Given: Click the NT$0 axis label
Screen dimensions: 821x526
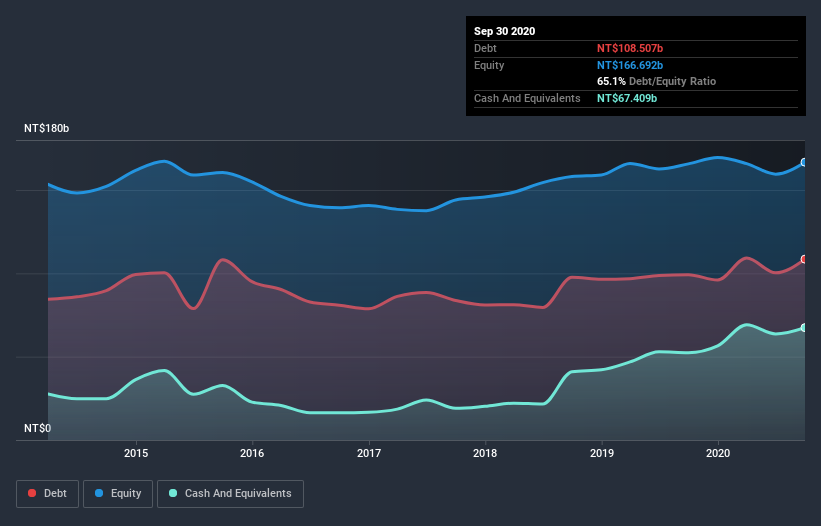Looking at the screenshot, I should point(38,428).
